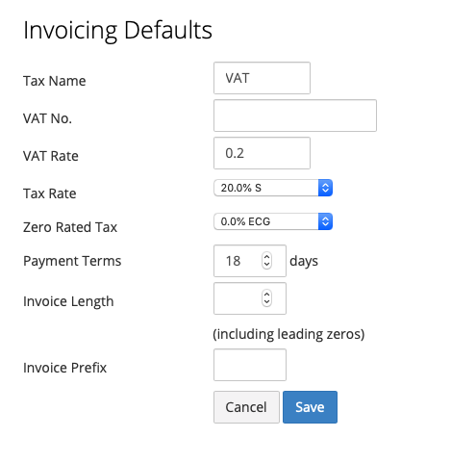Click the Invoice Prefix label
This screenshot has width=476, height=463.
click(64, 368)
